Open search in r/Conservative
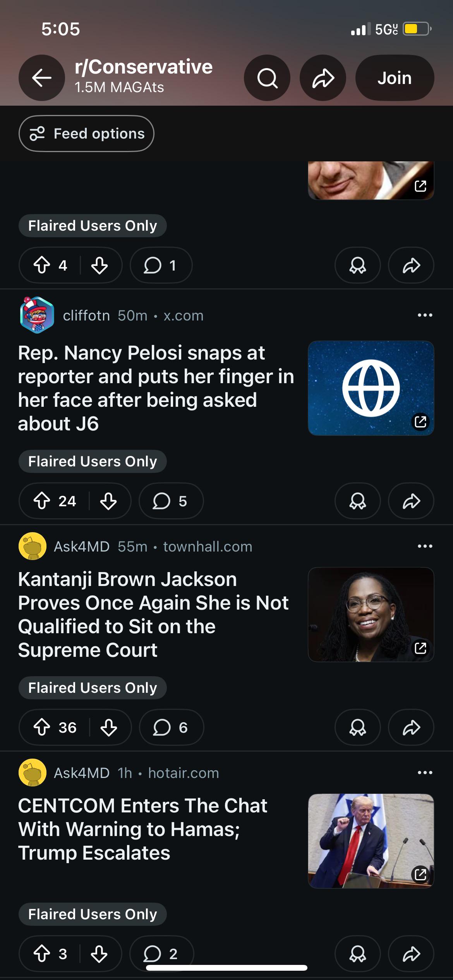 [267, 78]
